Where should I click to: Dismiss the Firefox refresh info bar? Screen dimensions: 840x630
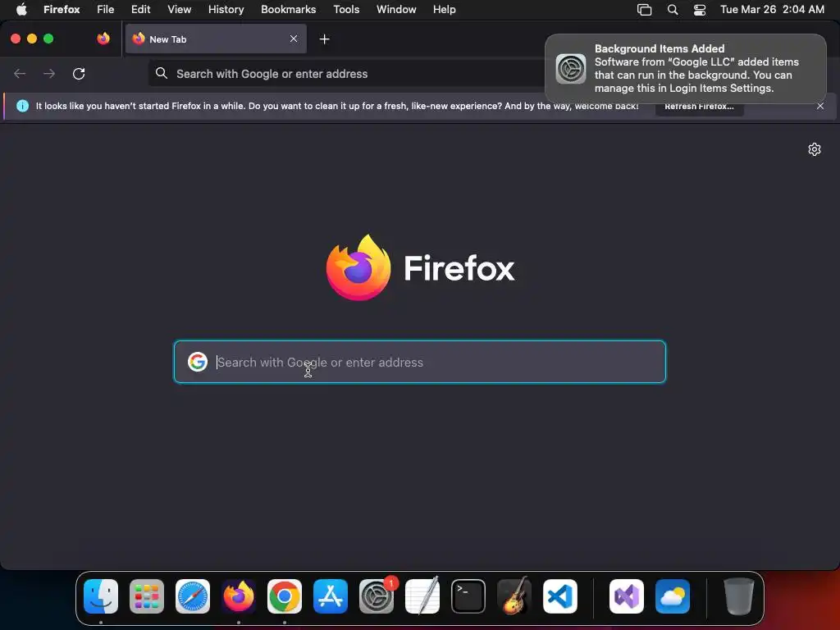[x=820, y=106]
